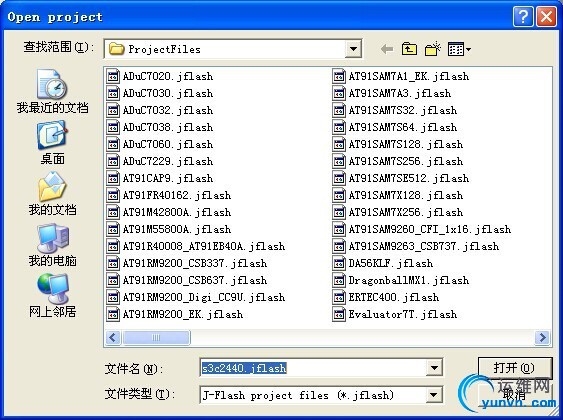Select the file icon of ADuC7032.jflash
This screenshot has width=563, height=420.
(113, 110)
